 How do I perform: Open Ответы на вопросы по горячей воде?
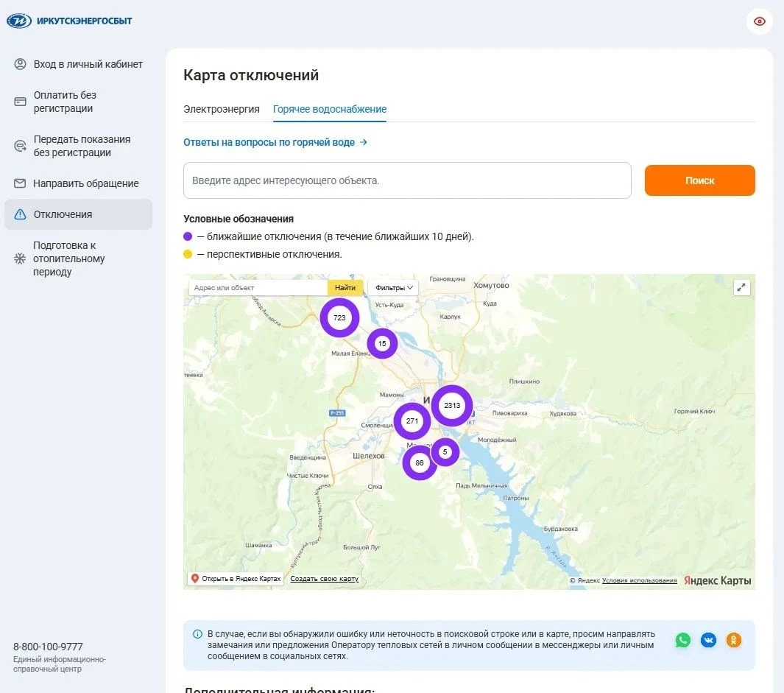[275, 143]
